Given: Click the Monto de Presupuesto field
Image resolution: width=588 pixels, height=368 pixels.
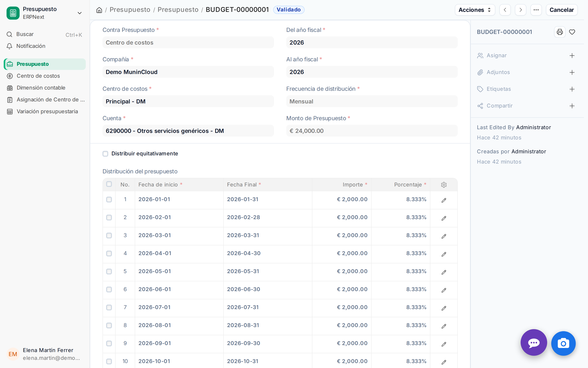Looking at the screenshot, I should coord(372,131).
